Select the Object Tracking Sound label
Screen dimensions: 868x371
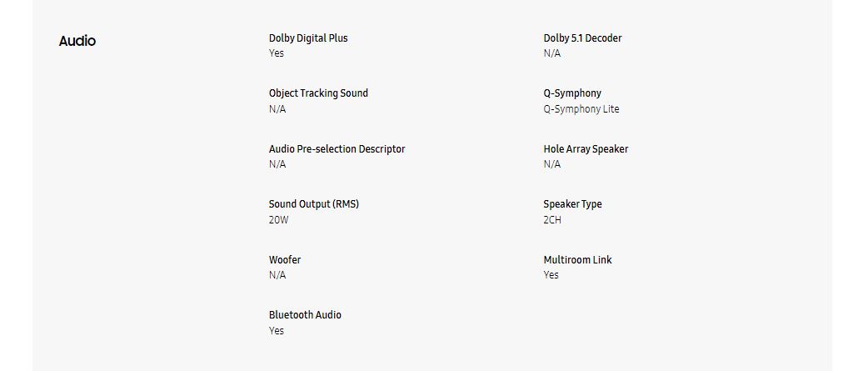coord(318,93)
